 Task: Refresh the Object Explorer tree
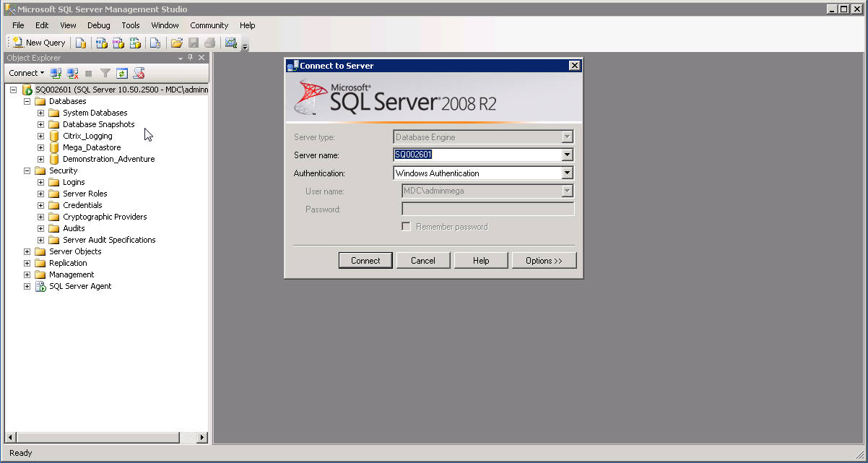point(122,73)
